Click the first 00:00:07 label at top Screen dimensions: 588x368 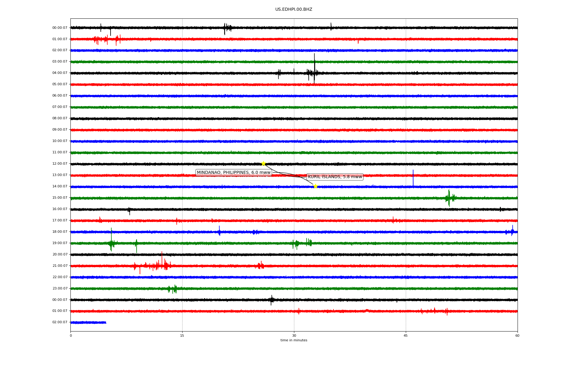(60, 28)
